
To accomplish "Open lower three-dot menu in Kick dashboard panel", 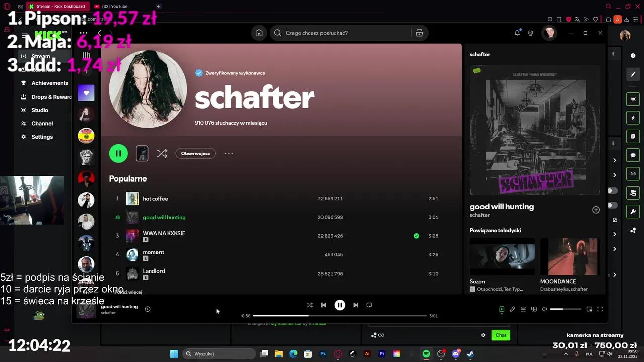I will tap(613, 144).
